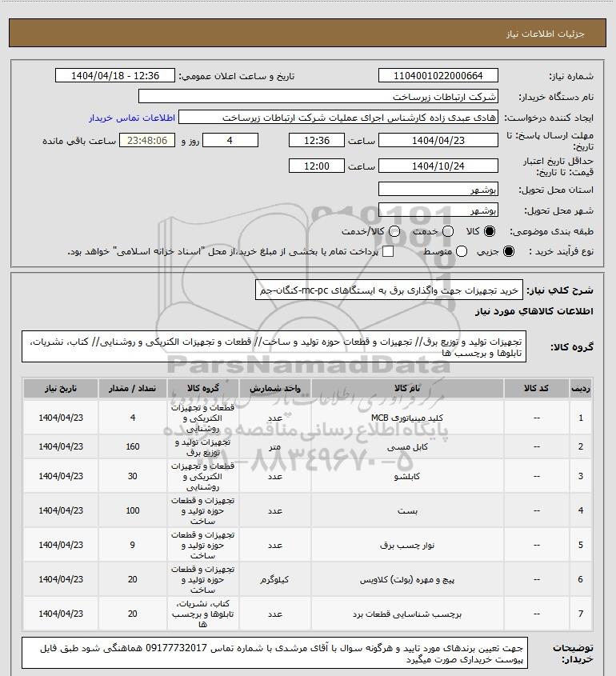Click the استان محل تحویل field بوشهر
The width and height of the screenshot is (616, 676).
coord(438,190)
